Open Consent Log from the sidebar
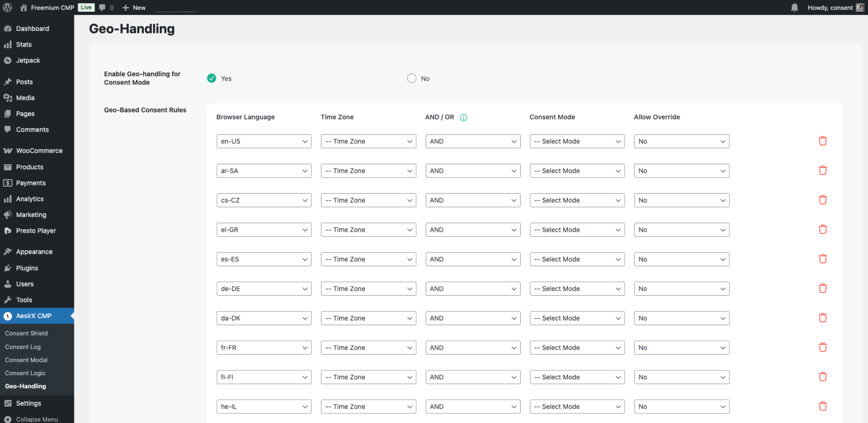The image size is (868, 423). (x=23, y=347)
